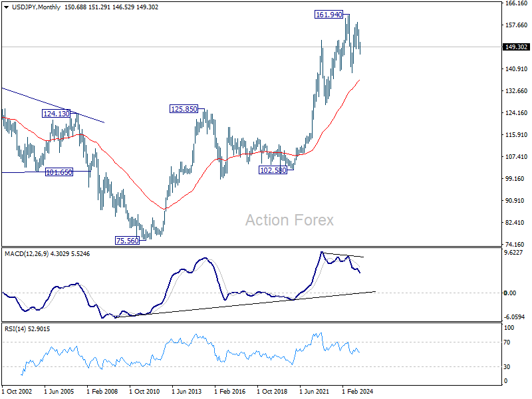Select the 107.410 price axis value

point(516,157)
